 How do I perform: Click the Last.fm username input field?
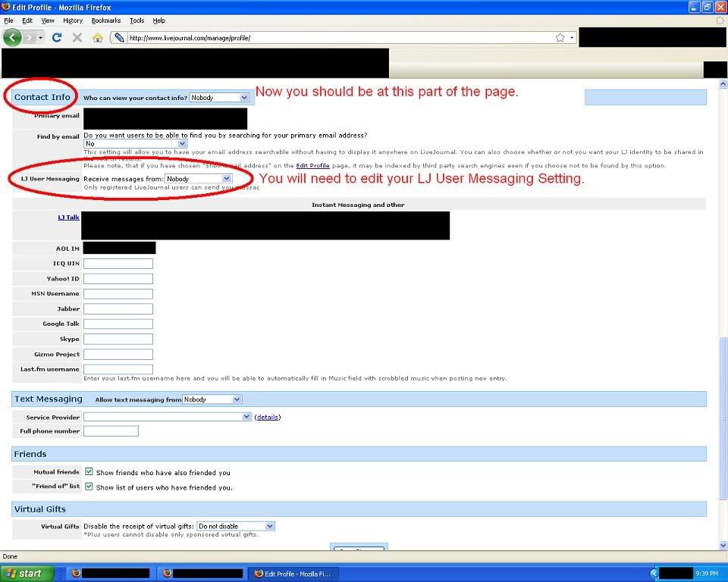coord(118,370)
